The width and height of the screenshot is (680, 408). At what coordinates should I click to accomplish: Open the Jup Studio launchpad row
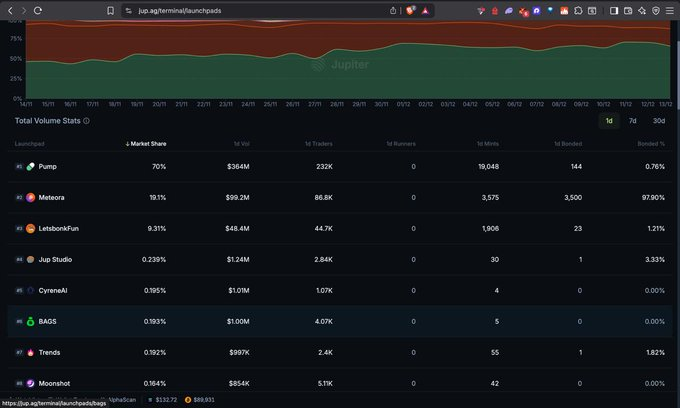pyautogui.click(x=340, y=260)
